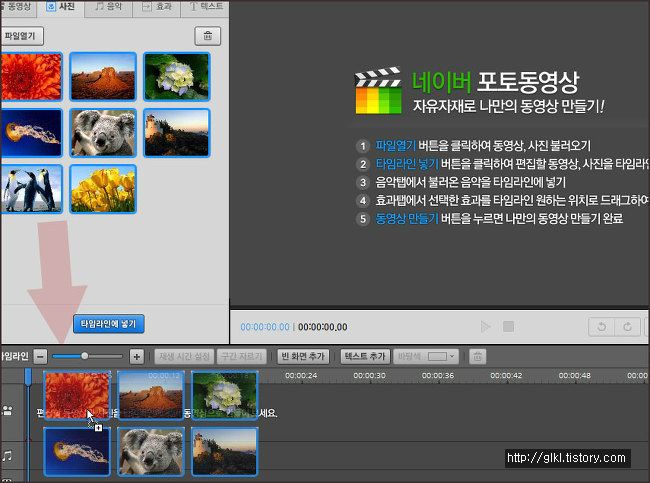Open the 텍스트 tab
Viewport: 650px width, 483px height.
pos(205,7)
